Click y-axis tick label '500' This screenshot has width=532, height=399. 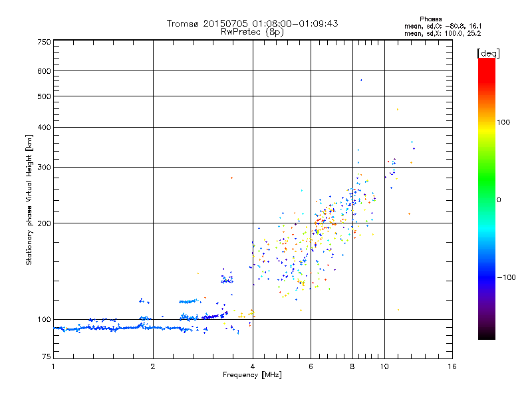[44, 96]
